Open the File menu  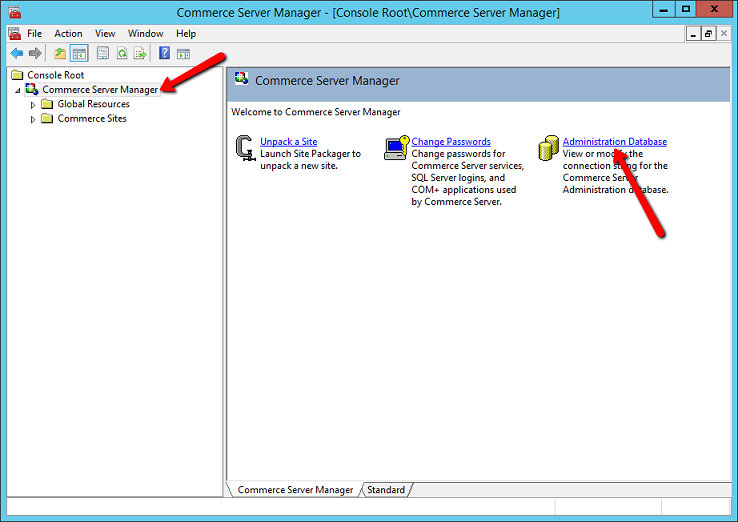click(x=34, y=33)
